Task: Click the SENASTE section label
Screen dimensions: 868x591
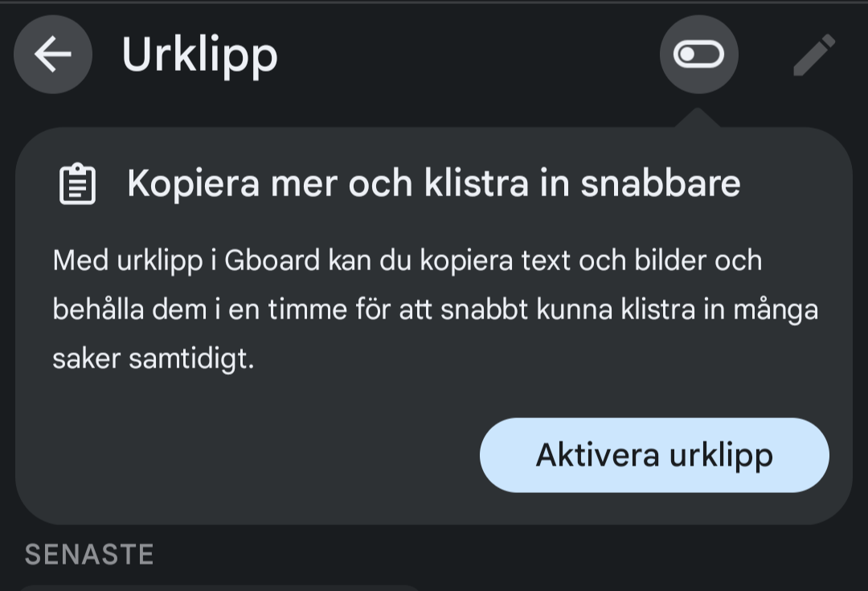Action: click(x=89, y=555)
